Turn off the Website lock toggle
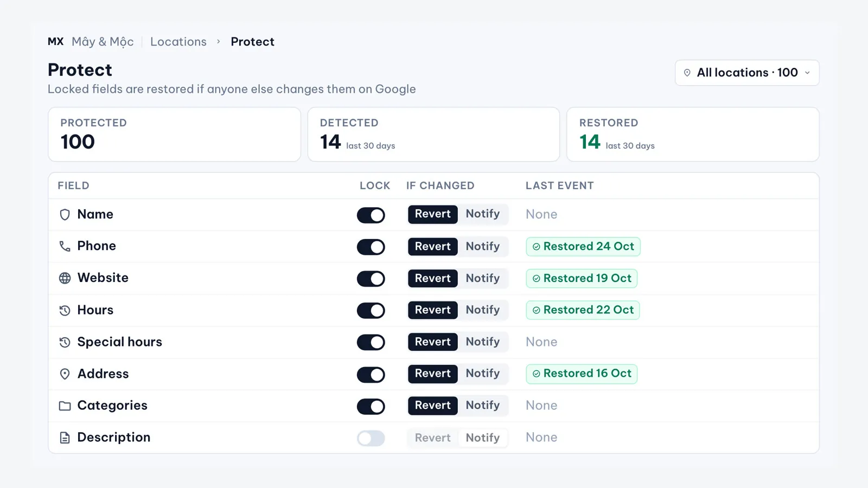 [371, 279]
